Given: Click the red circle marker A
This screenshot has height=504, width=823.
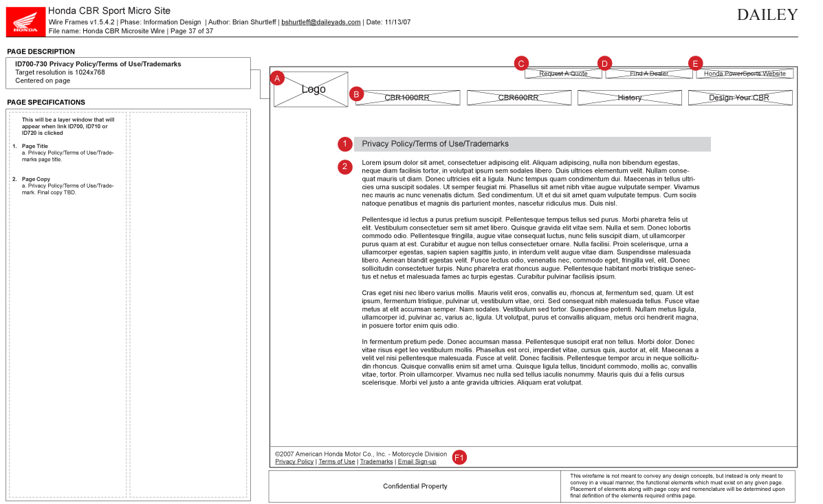Looking at the screenshot, I should click(x=277, y=78).
